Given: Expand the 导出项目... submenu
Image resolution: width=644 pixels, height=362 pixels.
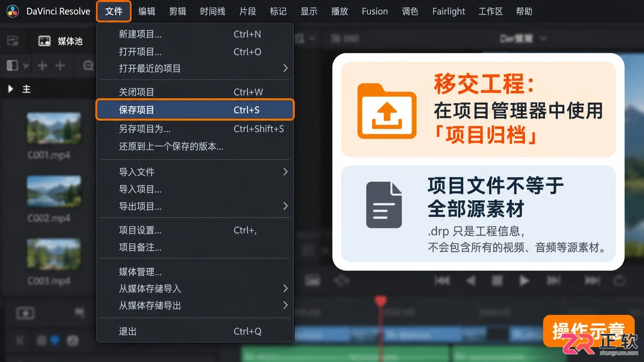Looking at the screenshot, I should [x=285, y=206].
